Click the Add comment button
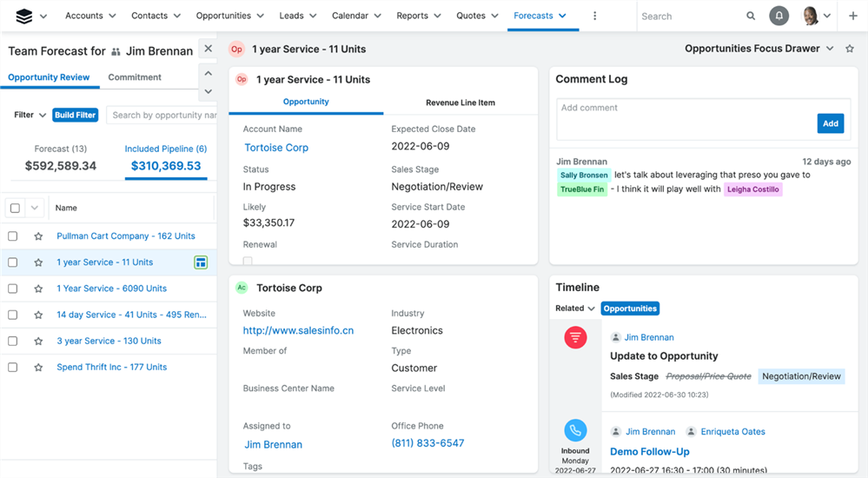The image size is (868, 478). [830, 123]
